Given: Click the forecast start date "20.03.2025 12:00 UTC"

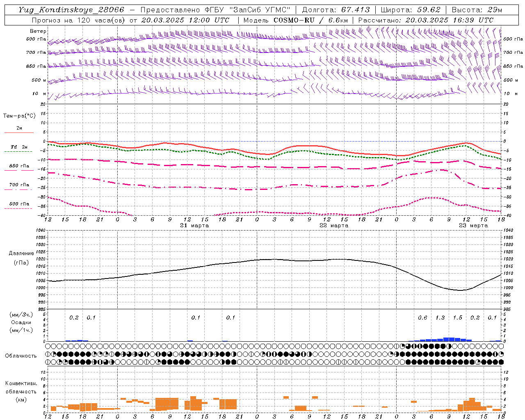Looking at the screenshot, I should [185, 20].
